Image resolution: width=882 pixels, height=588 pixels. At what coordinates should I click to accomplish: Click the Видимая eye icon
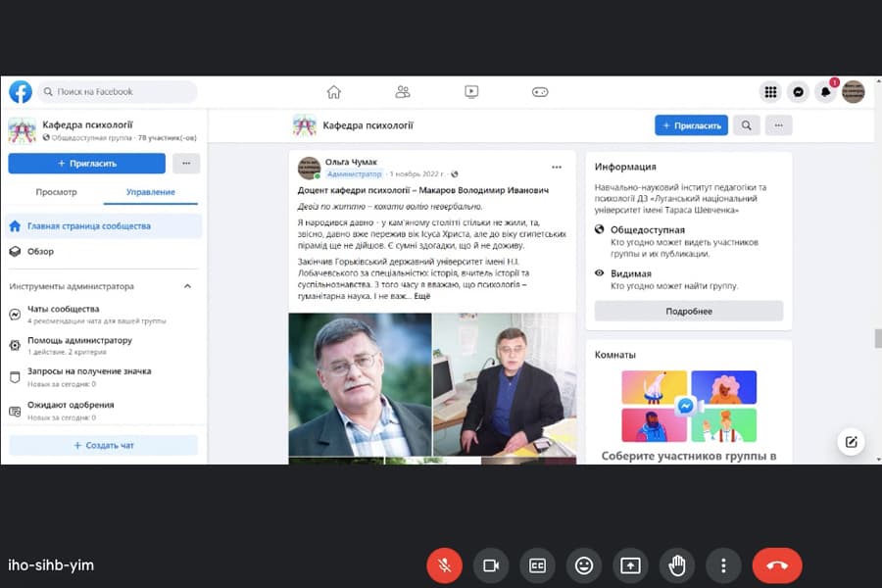pyautogui.click(x=600, y=272)
